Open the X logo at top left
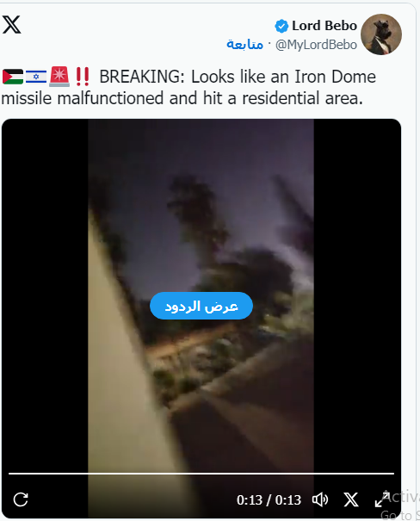420x521 pixels. point(12,25)
